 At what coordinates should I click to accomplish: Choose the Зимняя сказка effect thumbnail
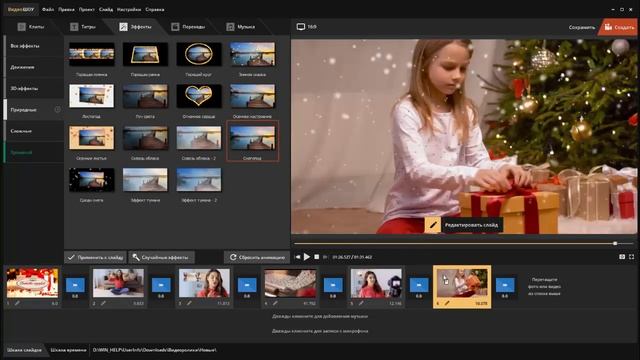tap(252, 54)
